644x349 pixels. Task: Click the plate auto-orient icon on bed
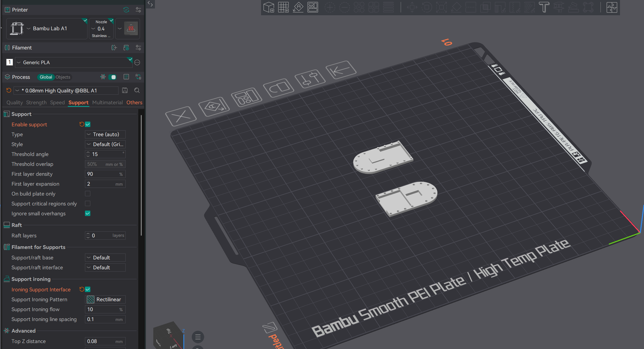point(214,107)
